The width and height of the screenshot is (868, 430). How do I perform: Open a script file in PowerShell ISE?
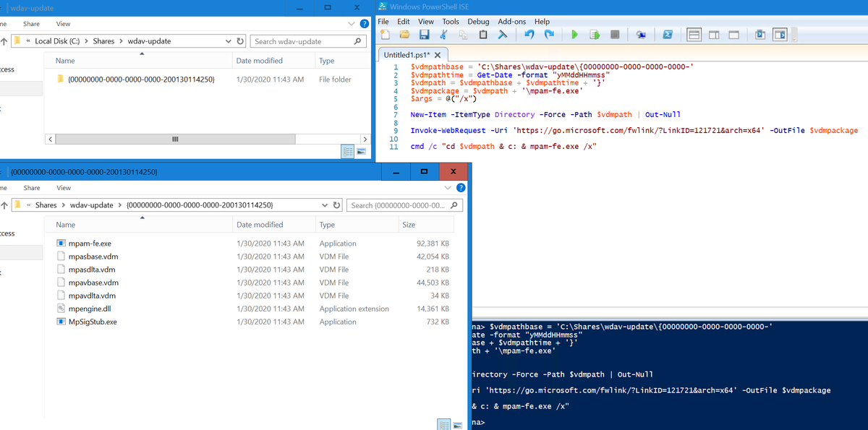(404, 35)
